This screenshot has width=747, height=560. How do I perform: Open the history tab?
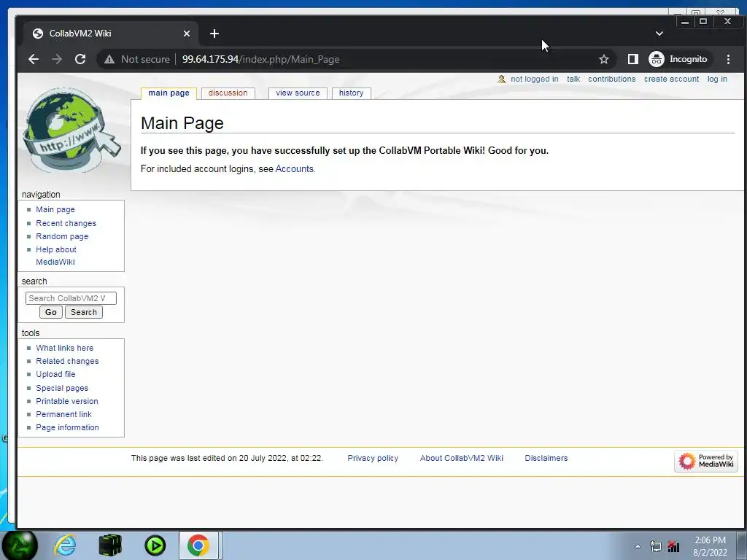351,93
